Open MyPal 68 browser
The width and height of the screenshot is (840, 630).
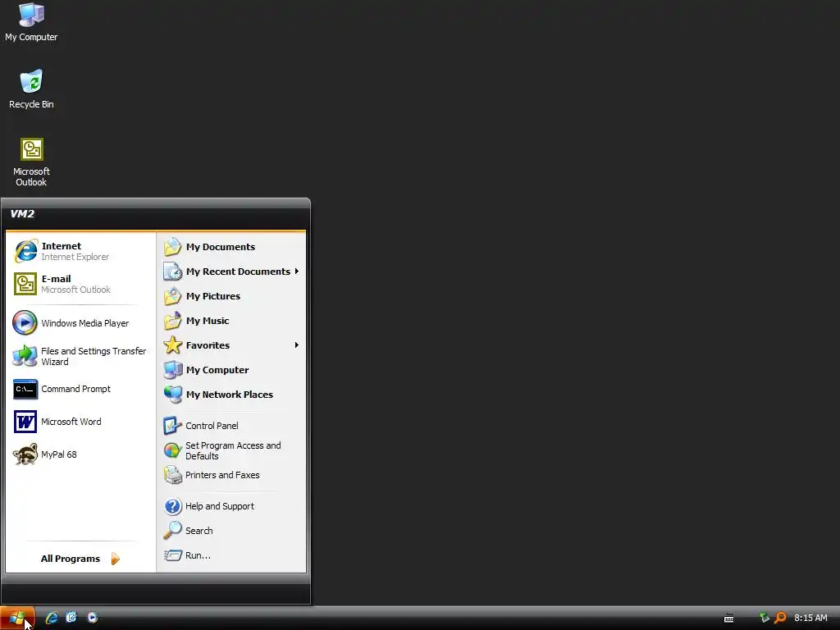point(80,454)
